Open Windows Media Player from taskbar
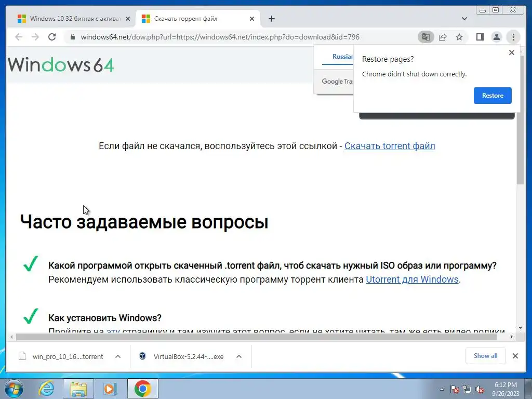This screenshot has width=532, height=399. pos(110,389)
